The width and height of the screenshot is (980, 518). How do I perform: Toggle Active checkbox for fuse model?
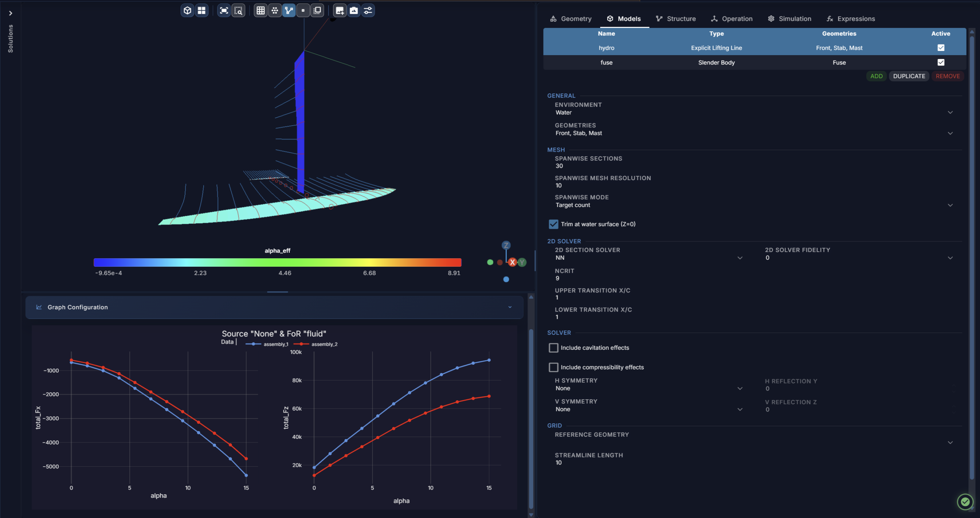pyautogui.click(x=941, y=62)
